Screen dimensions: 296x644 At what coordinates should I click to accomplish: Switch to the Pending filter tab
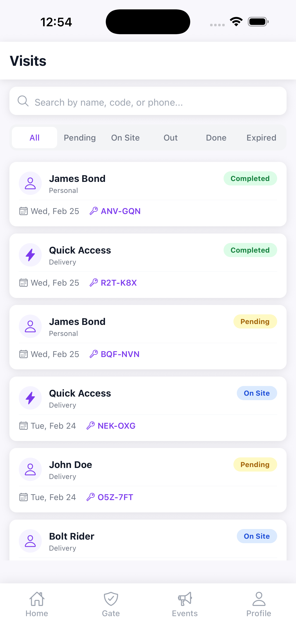tap(80, 138)
